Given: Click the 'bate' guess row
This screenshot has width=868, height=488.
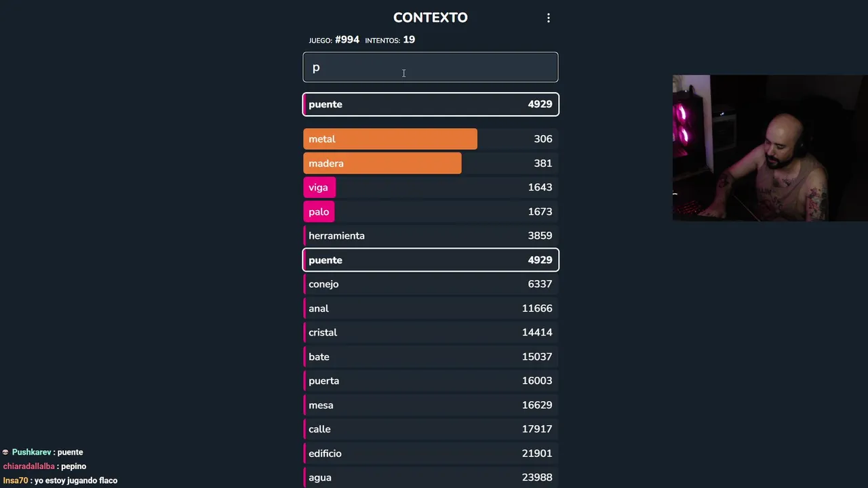Looking at the screenshot, I should (x=430, y=357).
